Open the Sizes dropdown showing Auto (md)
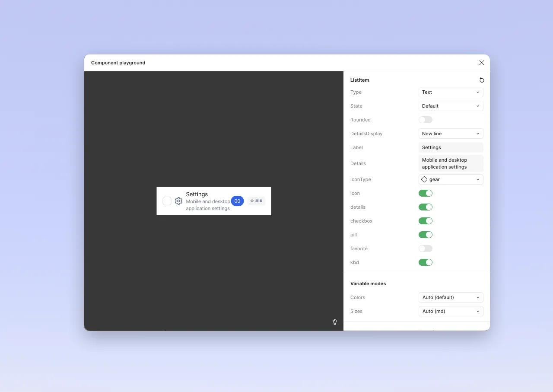The height and width of the screenshot is (392, 553). (451, 311)
